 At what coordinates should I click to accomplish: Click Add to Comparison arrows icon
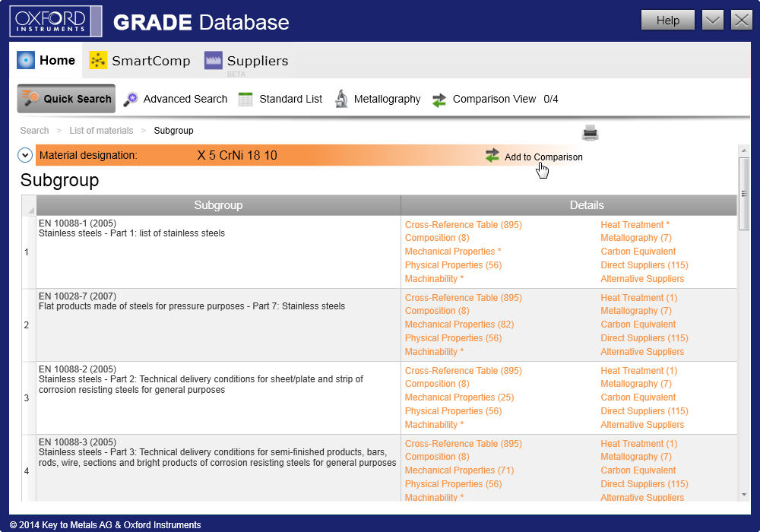tap(492, 156)
